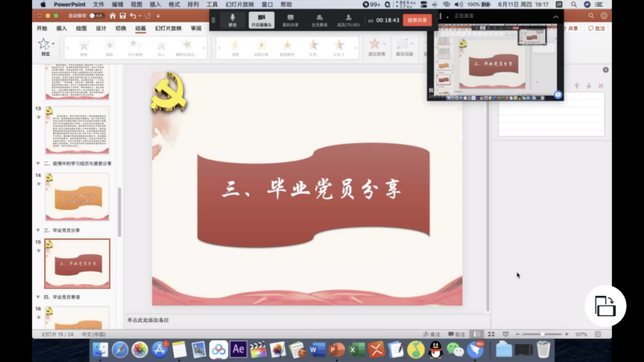Click the Save icon in title bar
The width and height of the screenshot is (644, 362).
coord(123,16)
